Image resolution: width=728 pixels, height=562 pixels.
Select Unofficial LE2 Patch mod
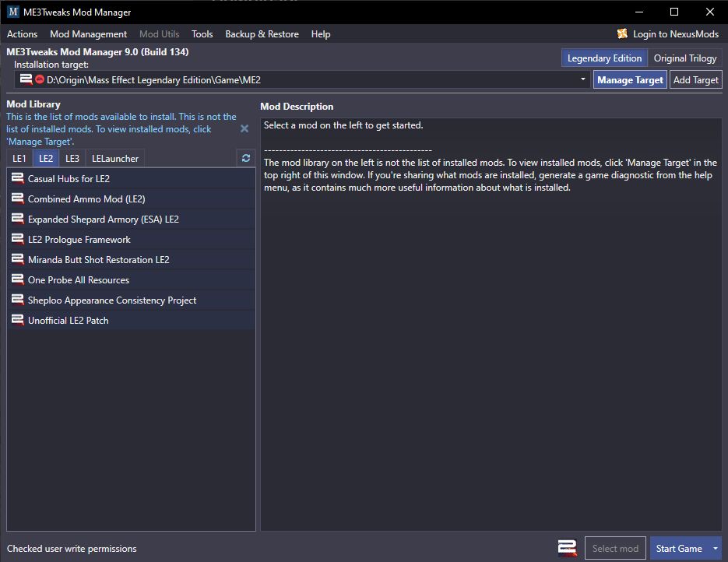[131, 320]
